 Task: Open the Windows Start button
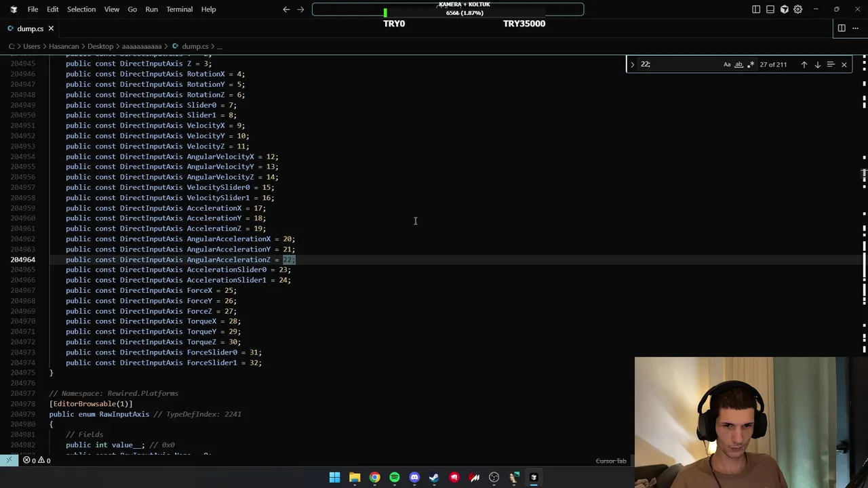(x=335, y=477)
